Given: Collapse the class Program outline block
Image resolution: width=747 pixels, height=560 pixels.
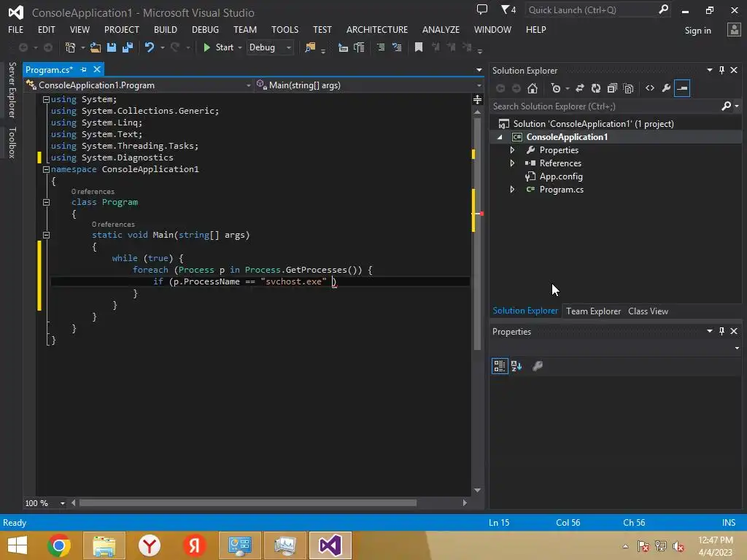Looking at the screenshot, I should pos(46,203).
